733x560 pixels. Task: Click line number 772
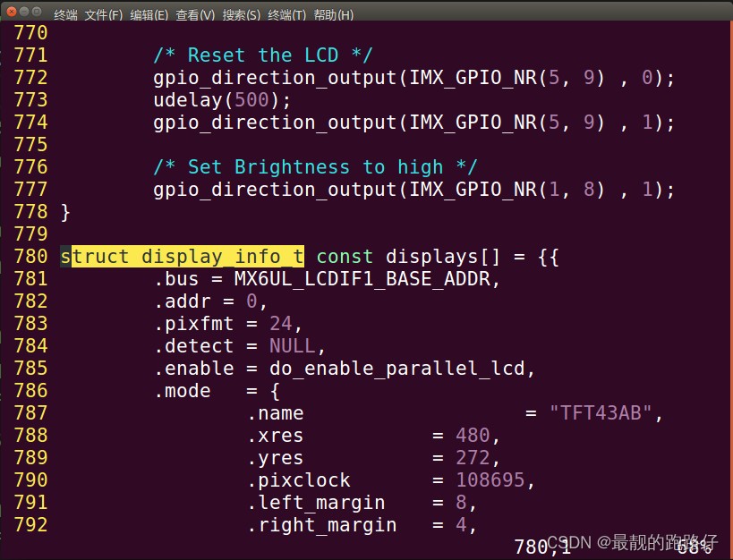tap(30, 78)
